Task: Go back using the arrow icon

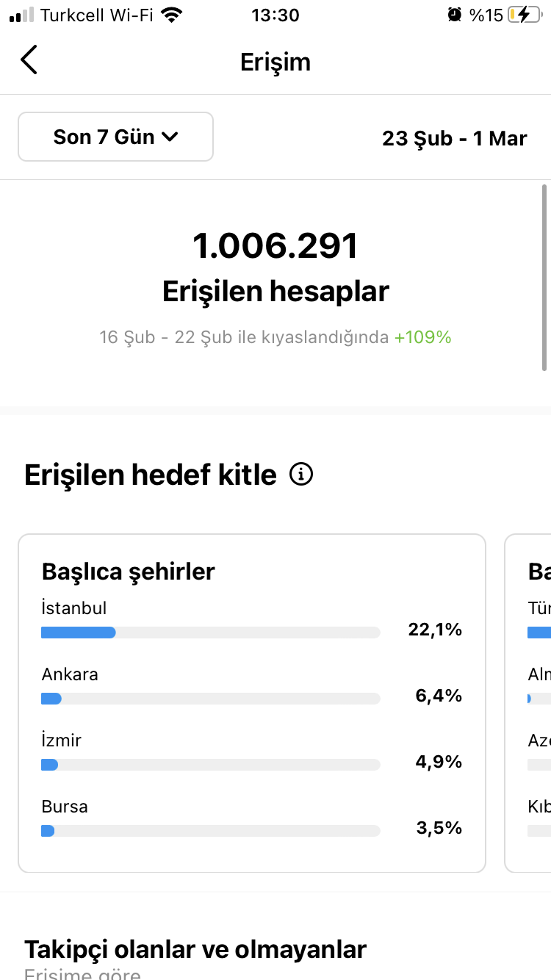Action: (x=29, y=60)
